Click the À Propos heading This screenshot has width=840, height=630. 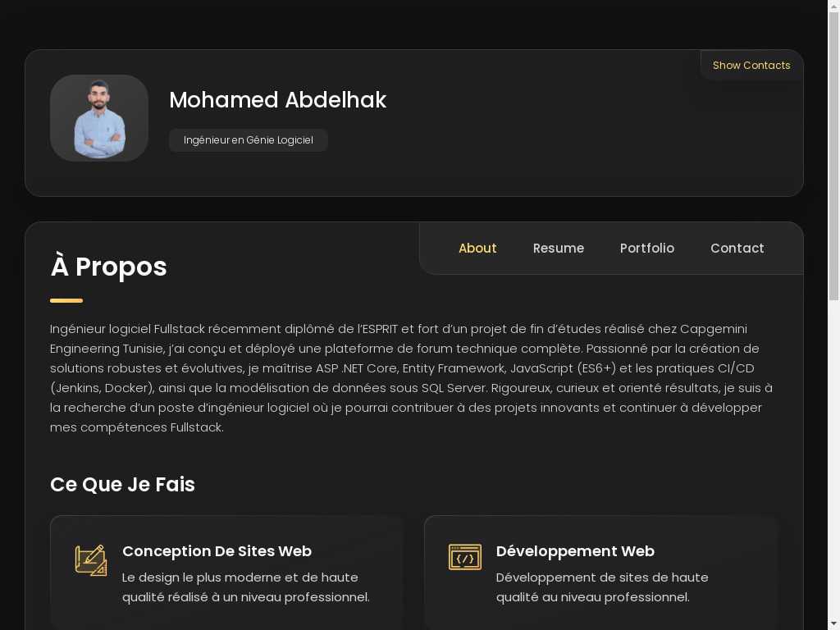[108, 267]
